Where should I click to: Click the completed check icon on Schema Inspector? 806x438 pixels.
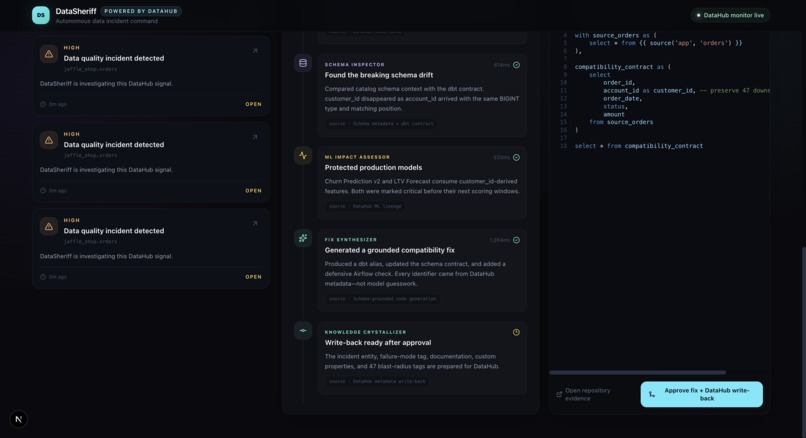[x=516, y=65]
